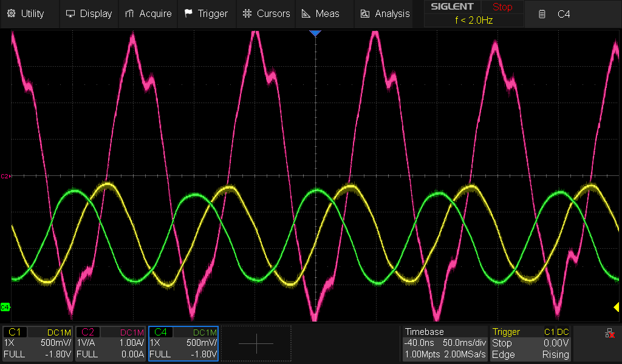Click the red Stop run status
The width and height of the screenshot is (622, 364).
(502, 7)
